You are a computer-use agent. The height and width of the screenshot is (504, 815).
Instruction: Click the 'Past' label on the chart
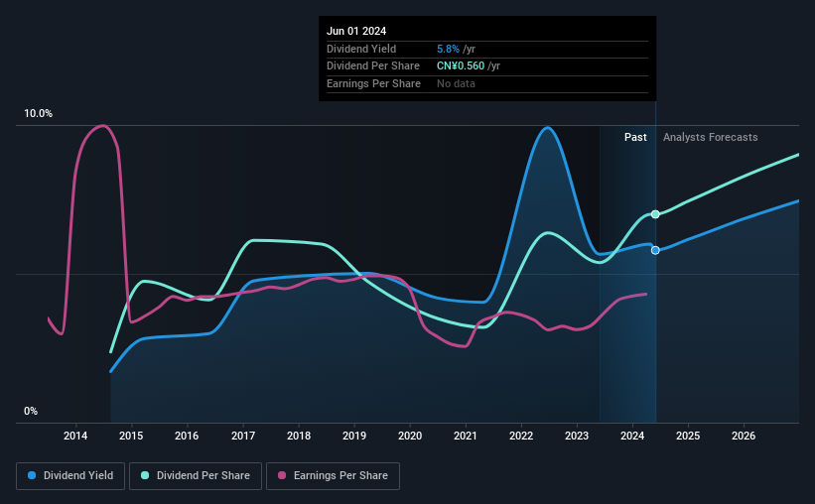pyautogui.click(x=635, y=137)
